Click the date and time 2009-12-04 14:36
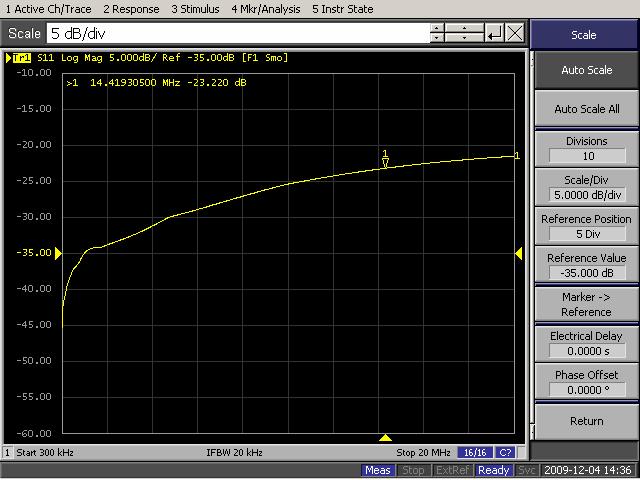Image resolution: width=640 pixels, height=480 pixels. (x=588, y=471)
